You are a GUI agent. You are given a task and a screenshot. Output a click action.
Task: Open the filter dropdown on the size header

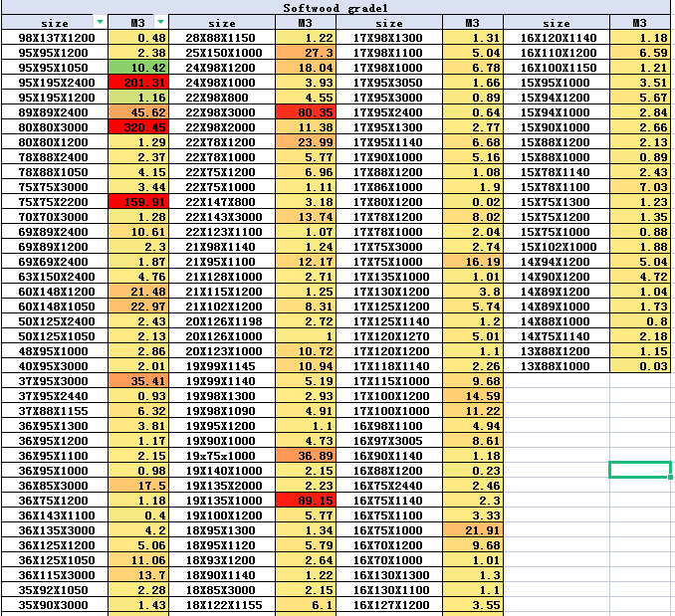(100, 22)
